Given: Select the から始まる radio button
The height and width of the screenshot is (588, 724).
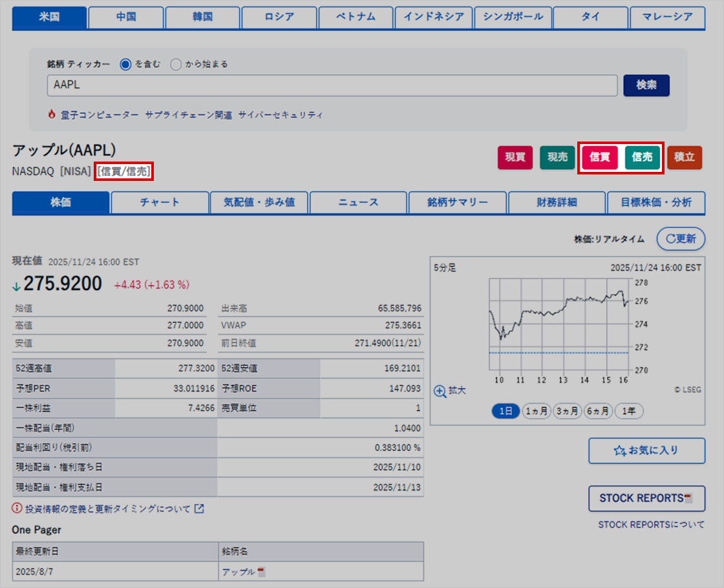Looking at the screenshot, I should pyautogui.click(x=176, y=64).
